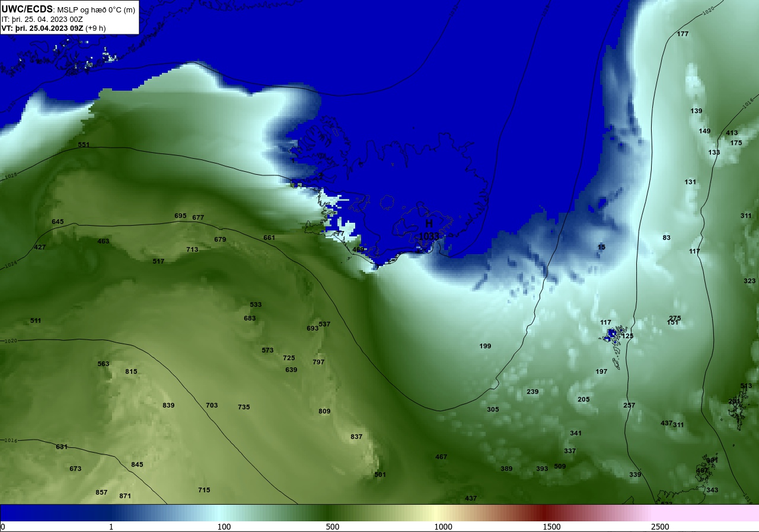Select the initial time line 'IT: þri. 25. 04. 2023 00Z'
This screenshot has height=532, width=759.
point(42,19)
